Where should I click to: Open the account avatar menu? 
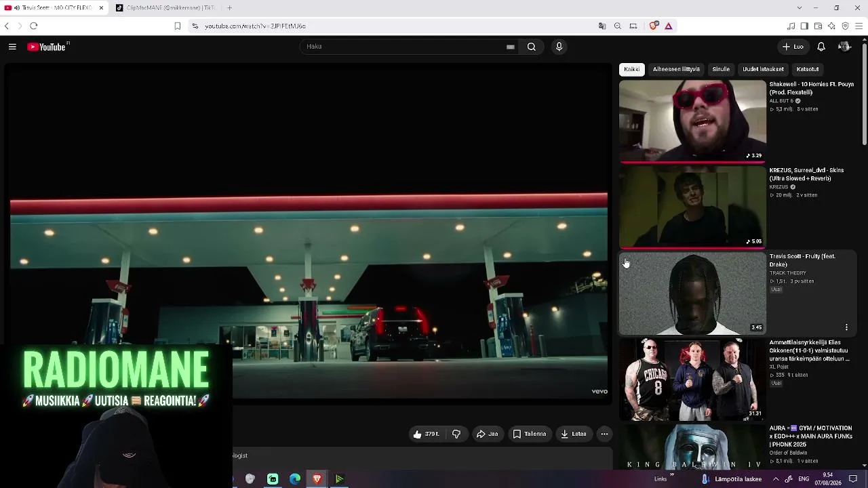click(x=844, y=47)
